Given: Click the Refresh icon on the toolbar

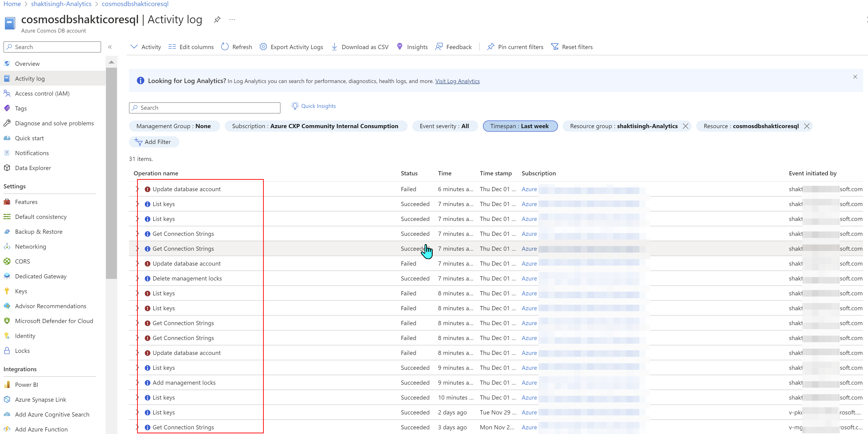Looking at the screenshot, I should (x=225, y=47).
